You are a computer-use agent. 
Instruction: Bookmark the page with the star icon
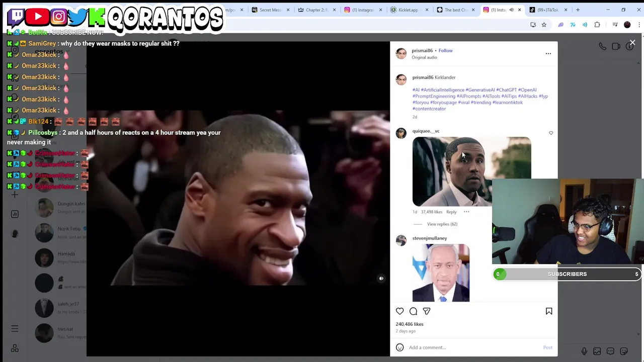[x=544, y=25]
